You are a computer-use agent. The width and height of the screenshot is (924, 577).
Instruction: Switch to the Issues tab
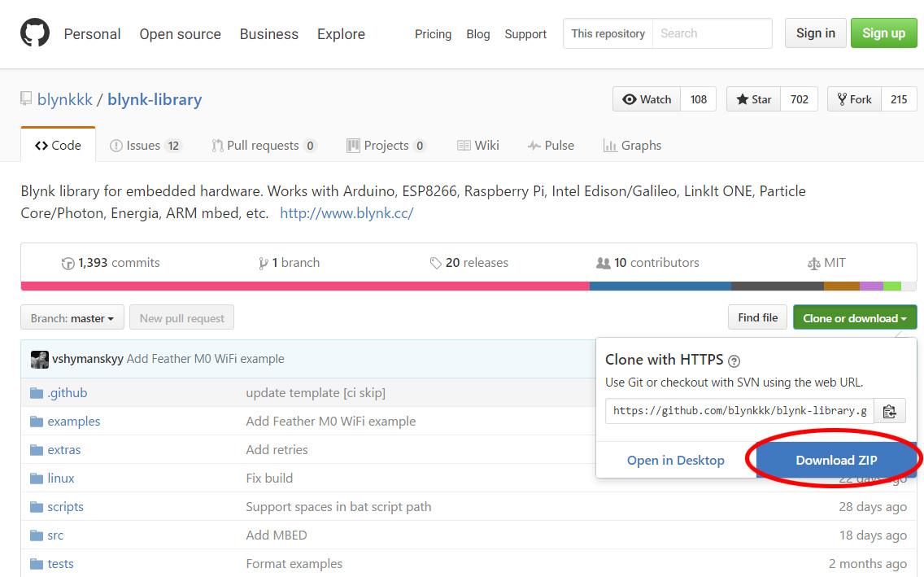tap(145, 146)
